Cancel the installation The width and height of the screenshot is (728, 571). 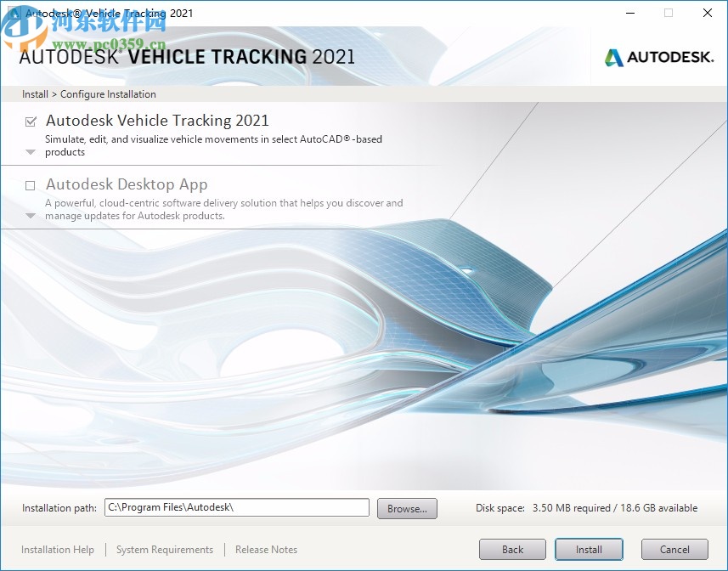point(674,549)
